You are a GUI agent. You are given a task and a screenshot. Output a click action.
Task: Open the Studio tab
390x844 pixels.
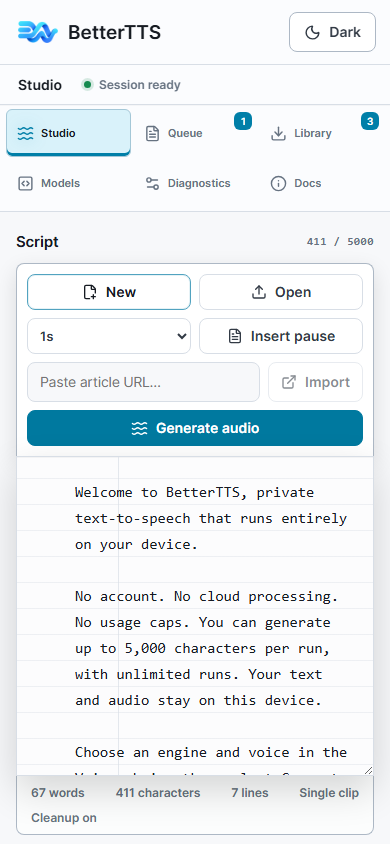point(68,133)
